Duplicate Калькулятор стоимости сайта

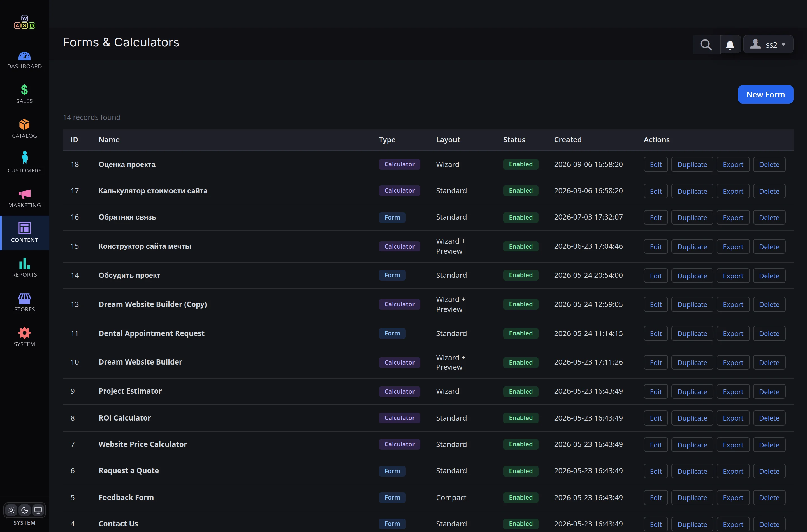click(x=692, y=191)
